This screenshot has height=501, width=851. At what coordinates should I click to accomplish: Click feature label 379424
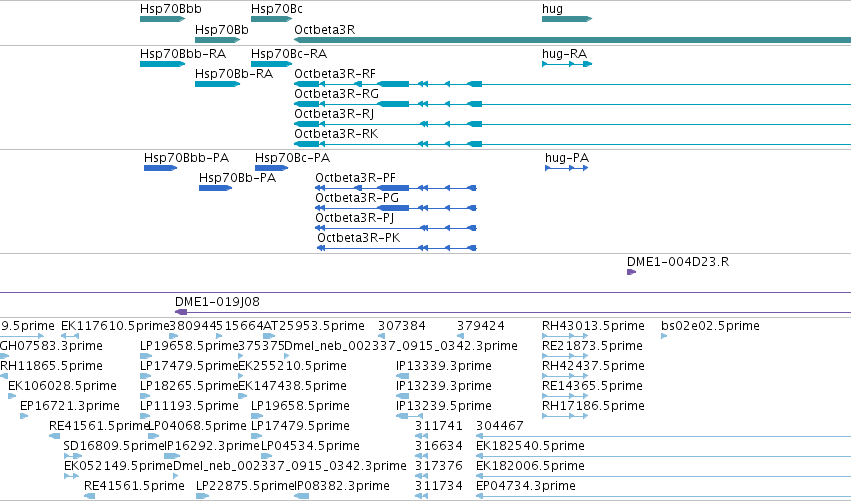(481, 326)
